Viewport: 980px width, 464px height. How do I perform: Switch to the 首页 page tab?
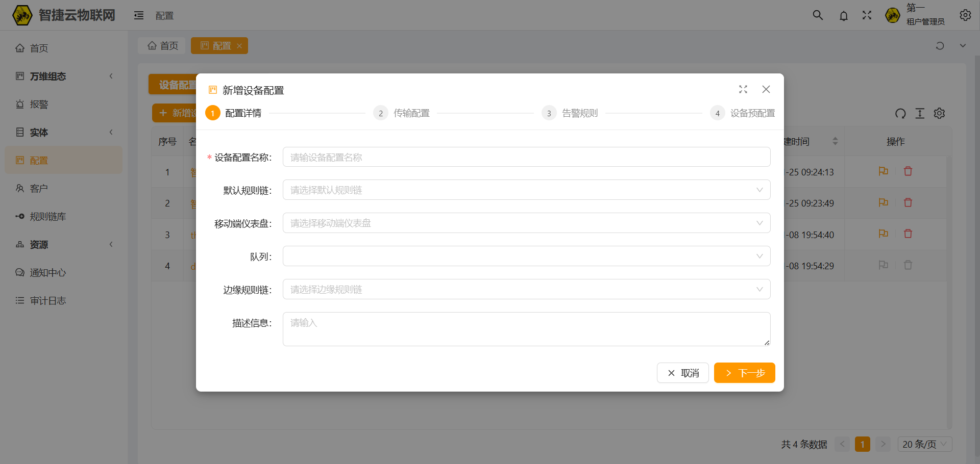point(163,46)
